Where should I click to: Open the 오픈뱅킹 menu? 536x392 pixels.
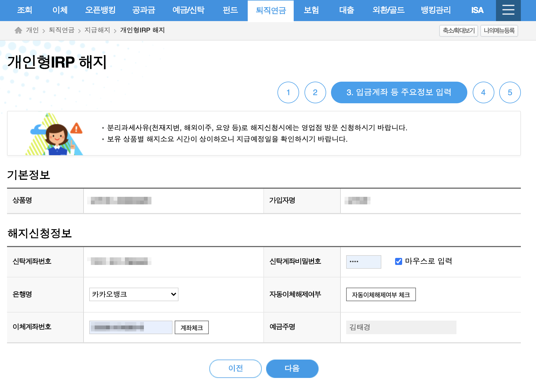(100, 10)
